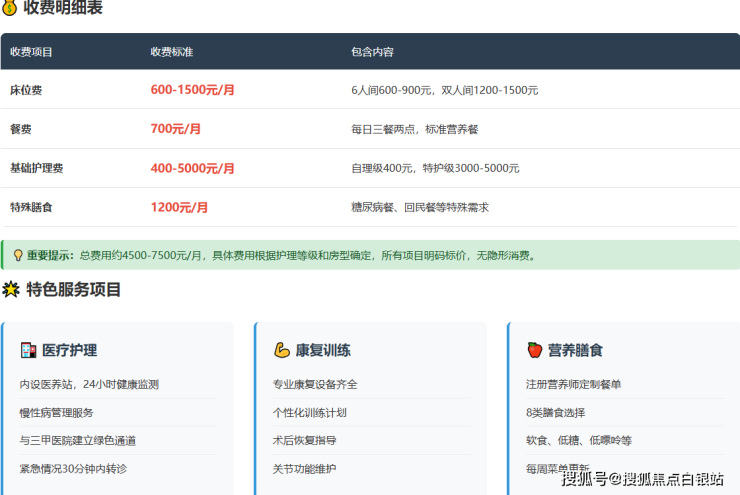Select the 收费项目 column header
The width and height of the screenshot is (740, 495).
(x=32, y=51)
